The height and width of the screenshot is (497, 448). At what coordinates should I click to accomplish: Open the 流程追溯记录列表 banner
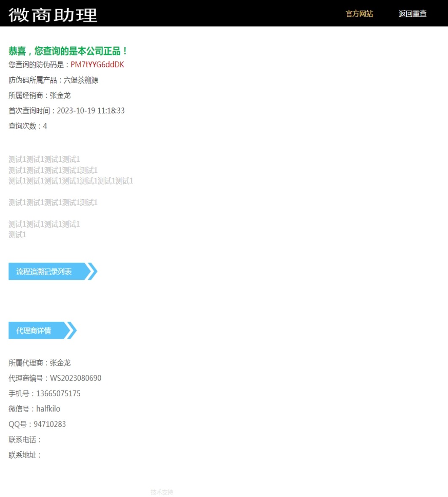coord(53,272)
